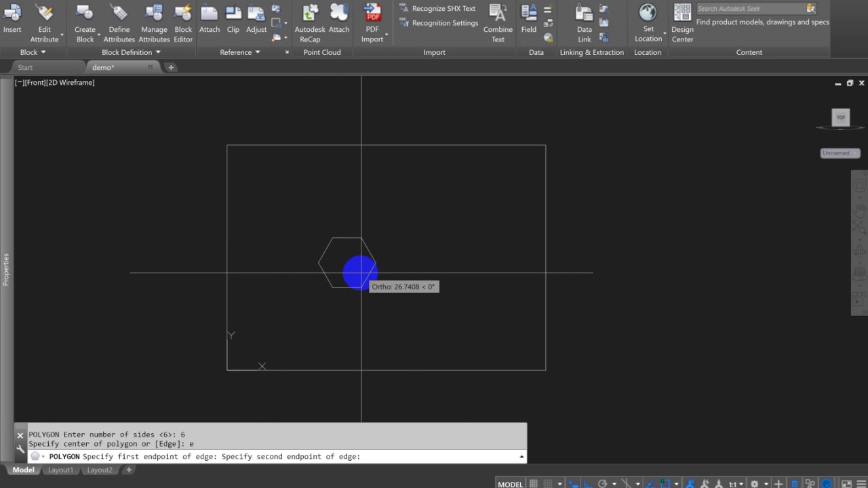The width and height of the screenshot is (868, 488).
Task: Click the ViewCube TOP face
Action: pyautogui.click(x=841, y=117)
